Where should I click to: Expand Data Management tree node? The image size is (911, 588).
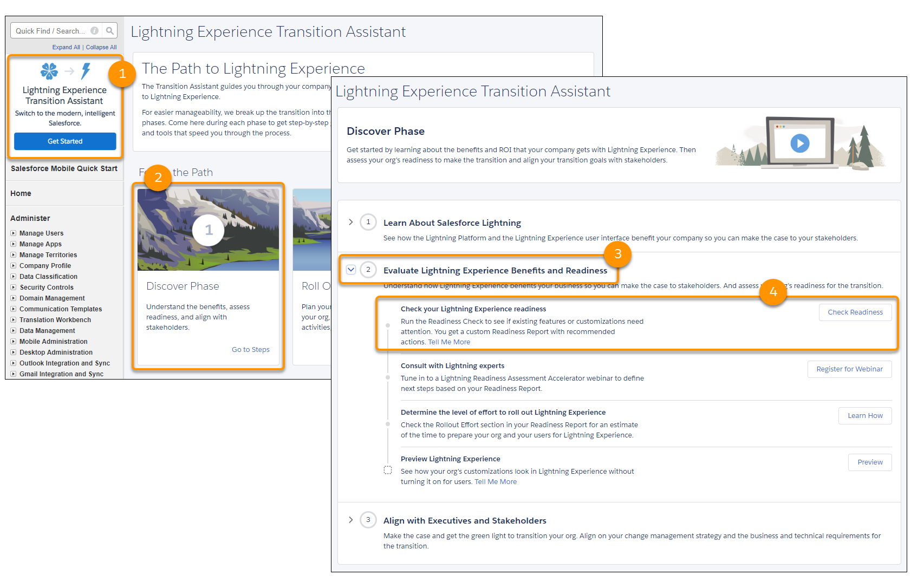pos(14,331)
